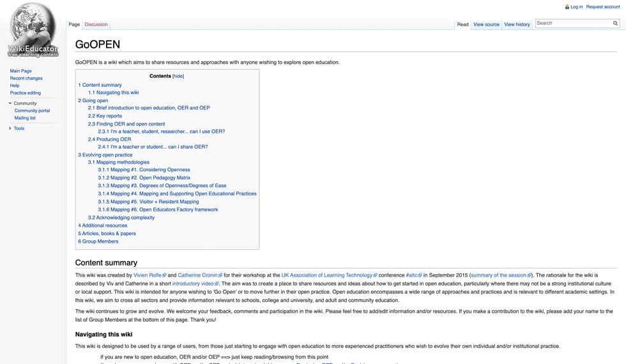Jump to 2 Going open

[93, 101]
